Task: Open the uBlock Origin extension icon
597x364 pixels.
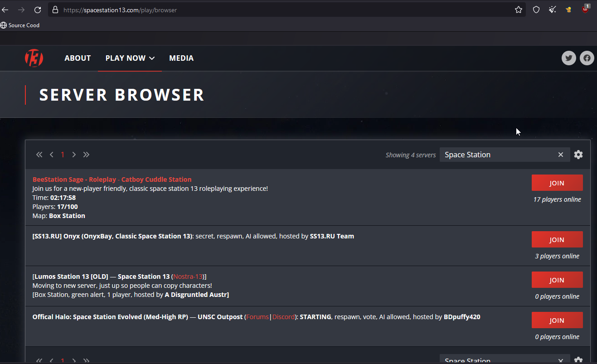Action: click(x=586, y=9)
